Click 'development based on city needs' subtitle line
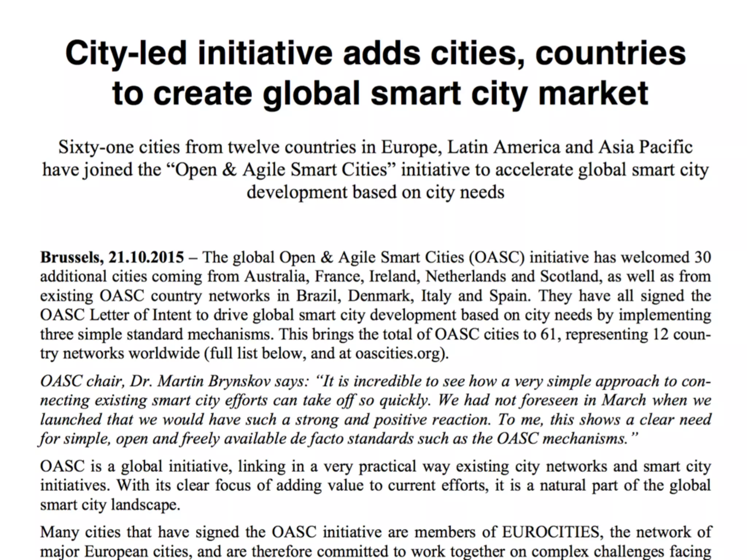Screen dimensions: 747x560 (x=375, y=192)
